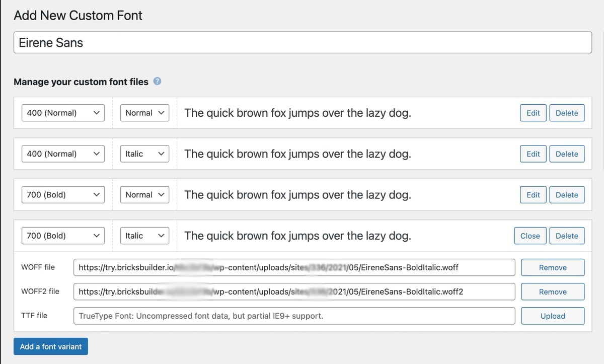Edit the font name field containing Eirene Sans
The width and height of the screenshot is (604, 364).
click(303, 43)
